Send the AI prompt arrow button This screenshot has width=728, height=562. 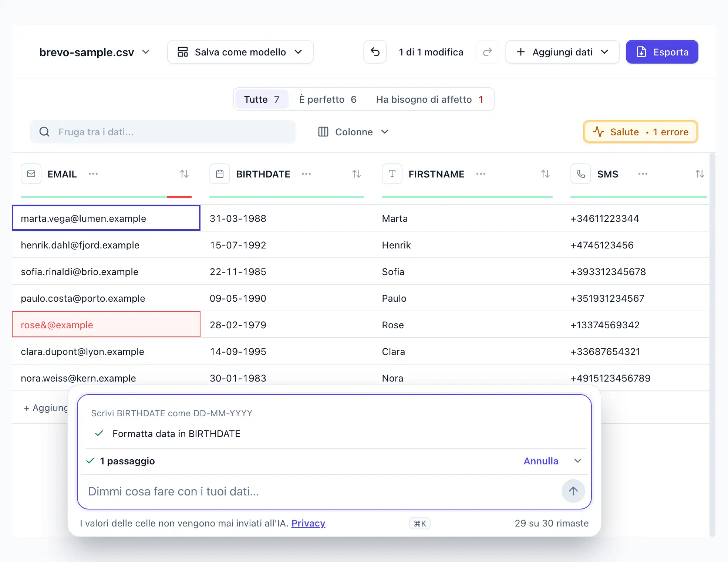573,491
